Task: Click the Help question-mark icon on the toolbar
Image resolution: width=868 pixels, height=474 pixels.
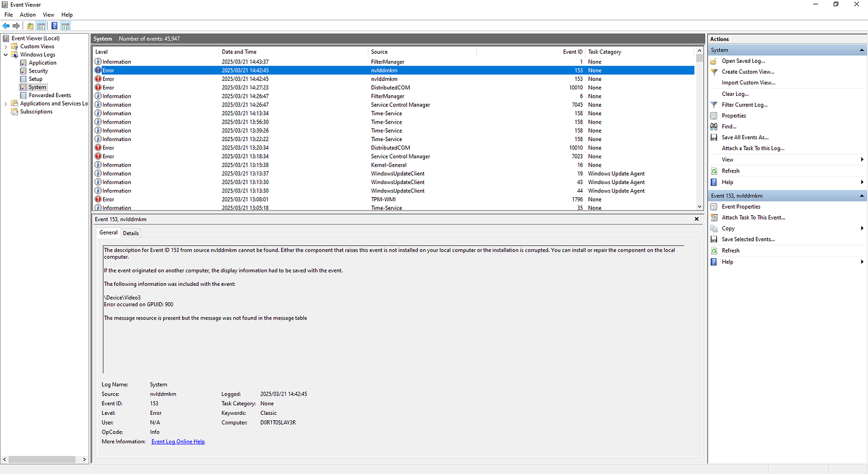Action: pos(54,25)
